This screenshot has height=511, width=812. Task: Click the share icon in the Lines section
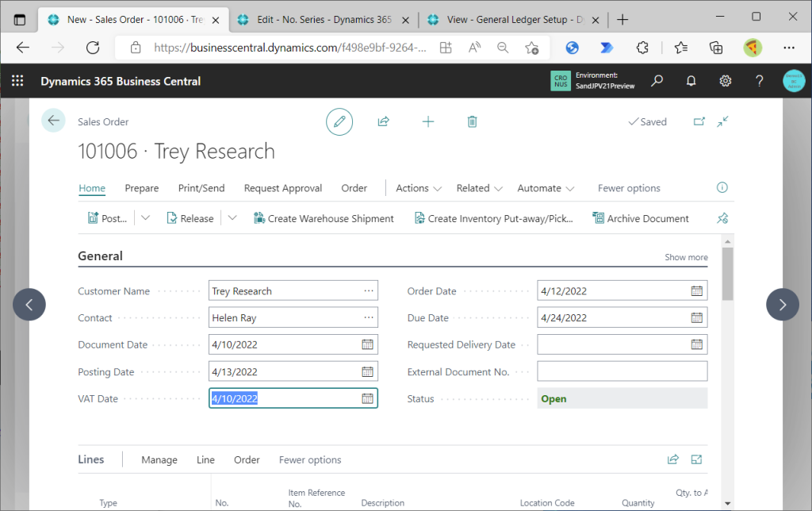(672, 459)
